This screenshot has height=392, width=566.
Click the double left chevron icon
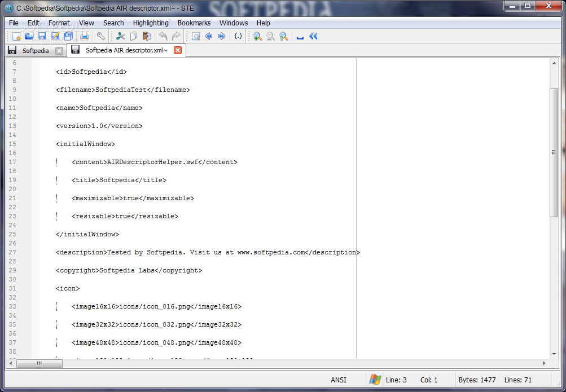[313, 36]
